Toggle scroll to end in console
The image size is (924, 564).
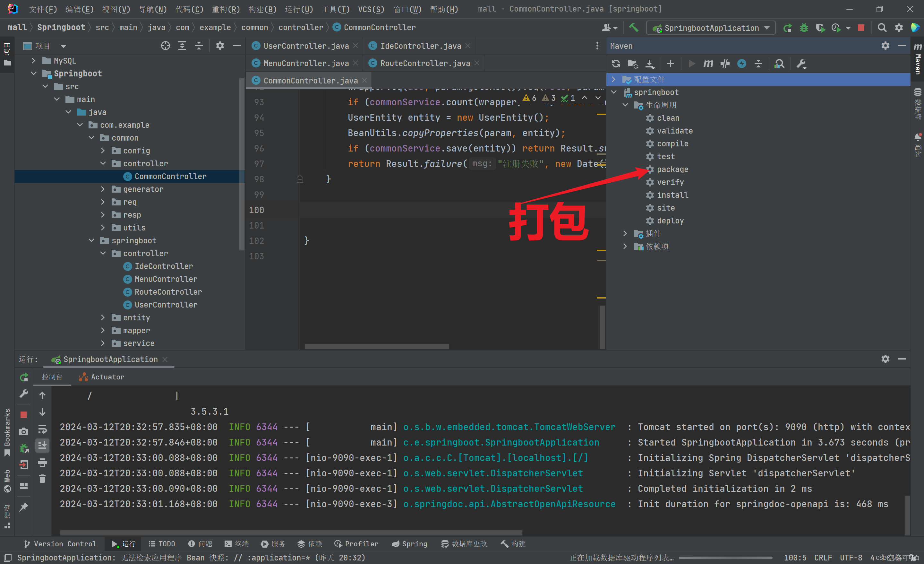[42, 446]
